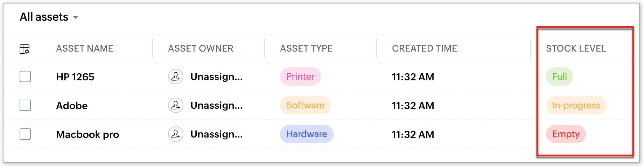Check the Macbook pro row checkbox
The height and width of the screenshot is (167, 644).
coord(25,134)
